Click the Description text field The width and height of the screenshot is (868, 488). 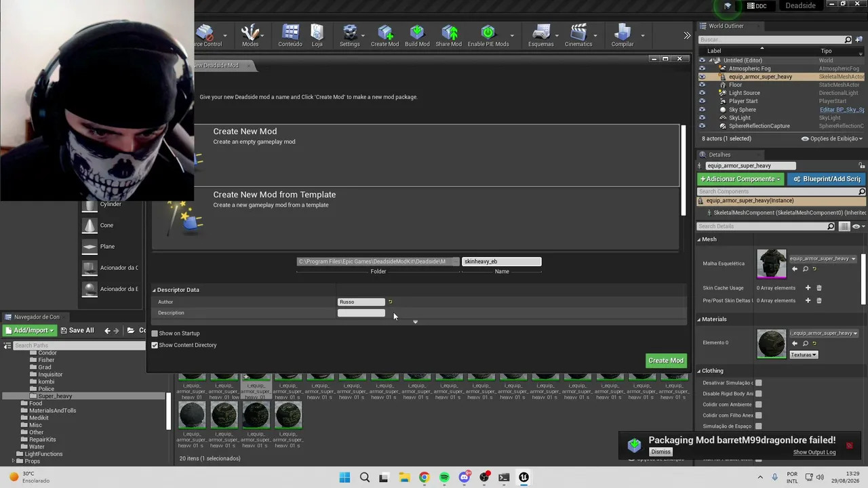(361, 313)
